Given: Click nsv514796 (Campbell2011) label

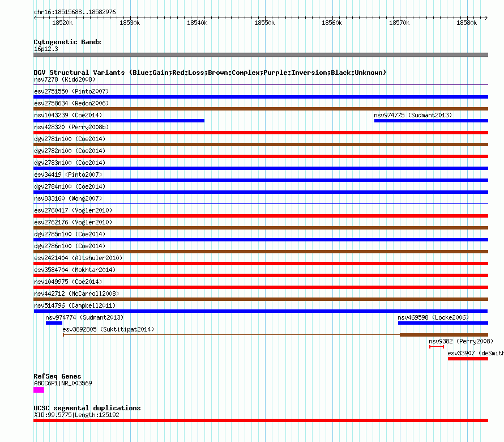Looking at the screenshot, I should 75,305.
